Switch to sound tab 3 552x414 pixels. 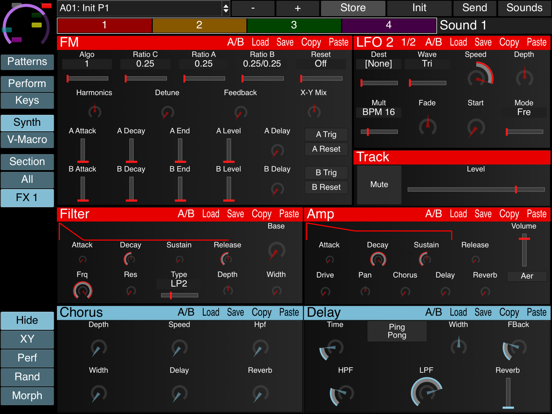point(294,25)
